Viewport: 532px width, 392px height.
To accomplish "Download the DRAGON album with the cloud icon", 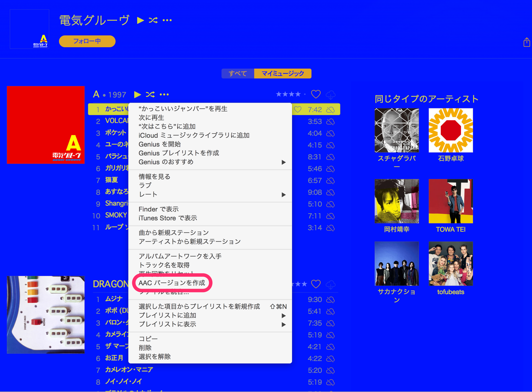I will click(330, 284).
